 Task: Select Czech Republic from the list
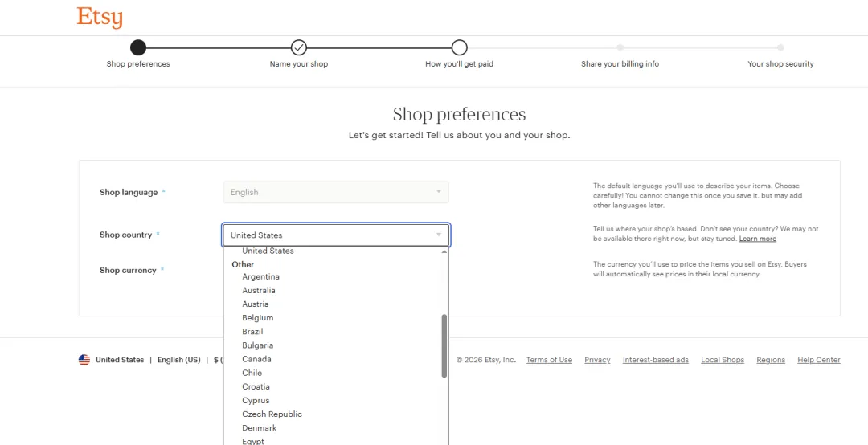click(272, 414)
